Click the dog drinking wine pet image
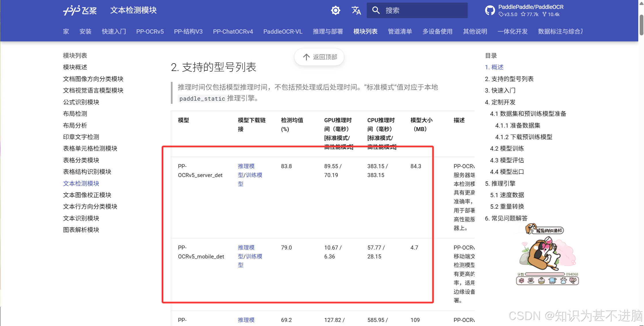Image resolution: width=644 pixels, height=326 pixels. click(x=544, y=254)
